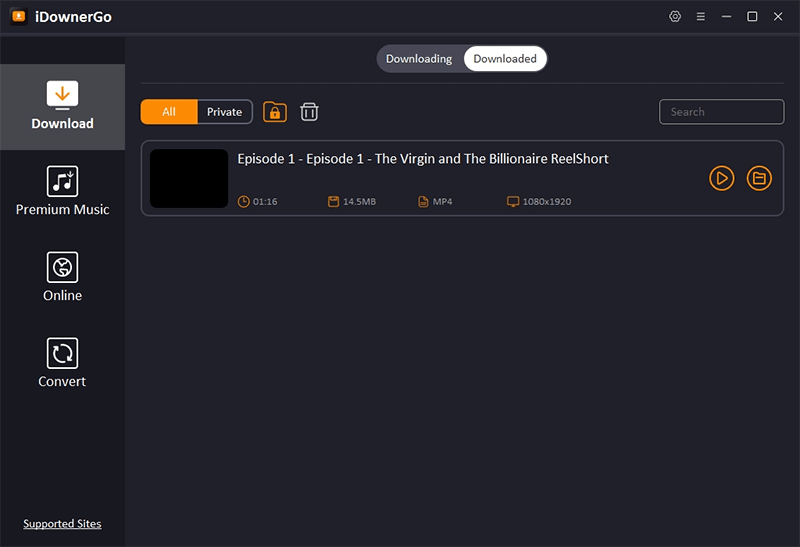The image size is (800, 547).
Task: Open file location of Episode 1
Action: coord(759,178)
